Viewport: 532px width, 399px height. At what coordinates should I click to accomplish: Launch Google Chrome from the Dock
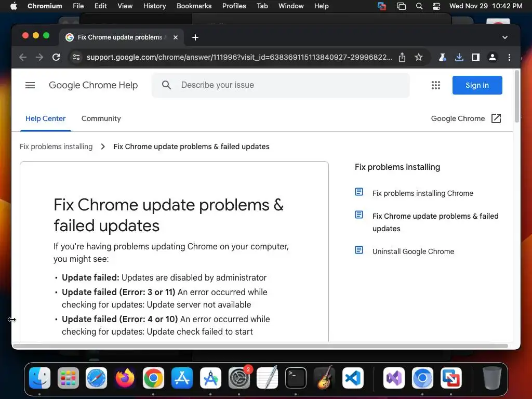tap(153, 378)
